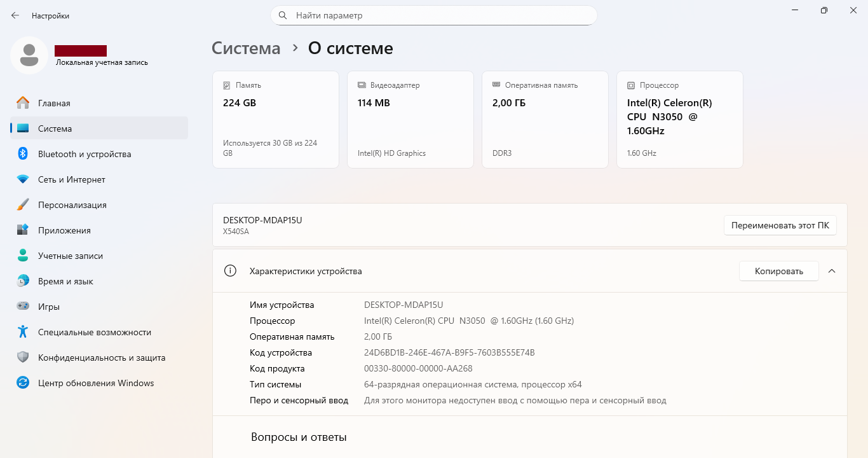Open Игры via the gamepad icon
Screen dimensions: 868x458
23,307
